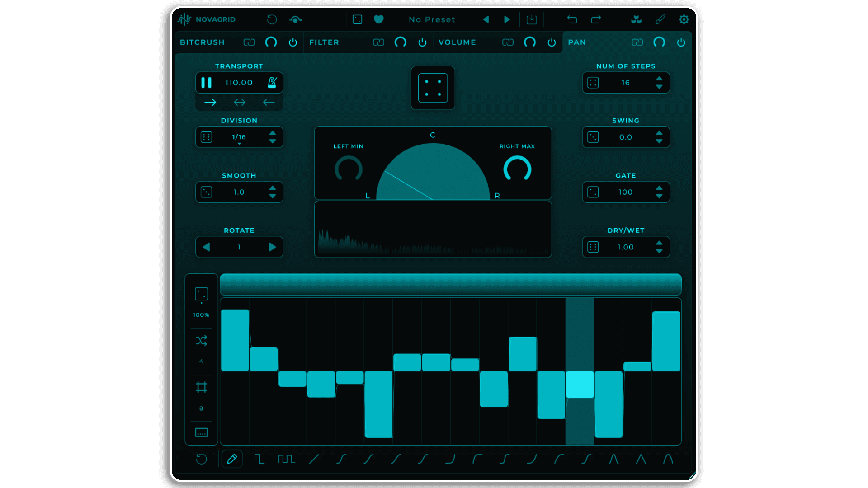Toggle BITCRUSH power button
This screenshot has width=868, height=488.
pyautogui.click(x=293, y=42)
